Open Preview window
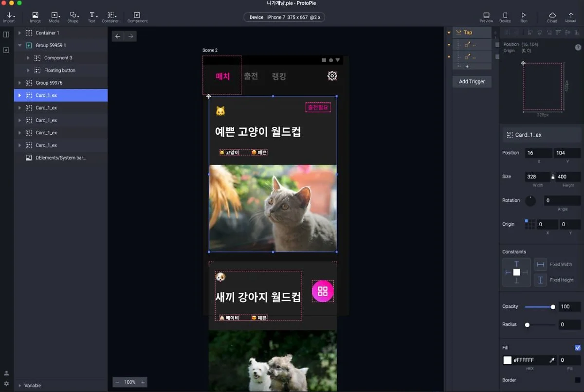Image resolution: width=584 pixels, height=392 pixels. point(486,18)
